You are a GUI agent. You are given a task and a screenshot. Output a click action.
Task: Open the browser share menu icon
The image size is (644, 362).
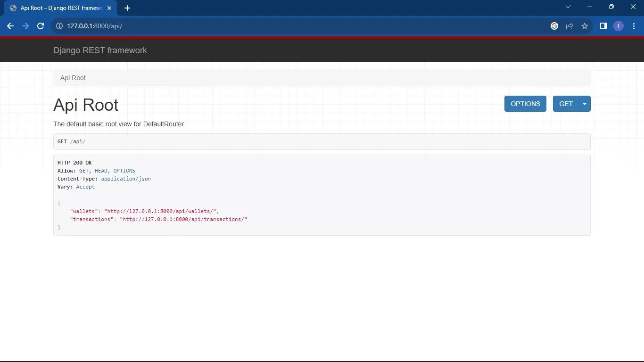coord(569,26)
